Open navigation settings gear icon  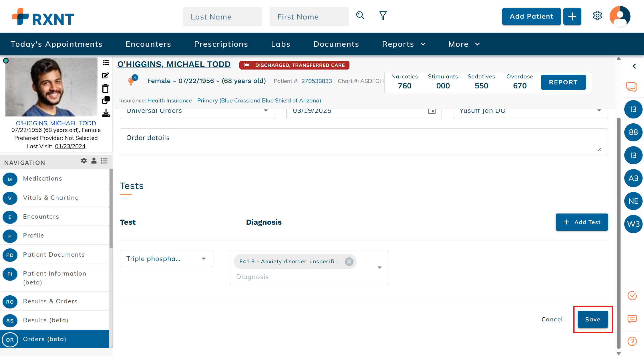[x=84, y=161]
